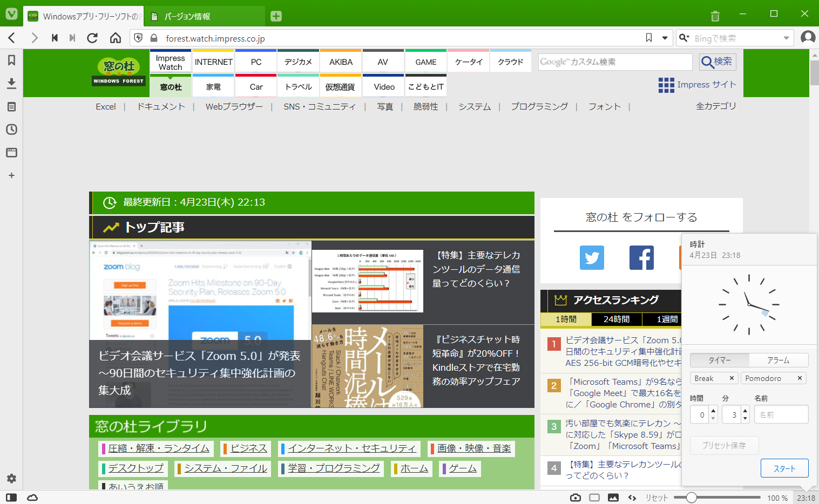The width and height of the screenshot is (819, 504).
Task: Go to the home page
Action: 116,38
